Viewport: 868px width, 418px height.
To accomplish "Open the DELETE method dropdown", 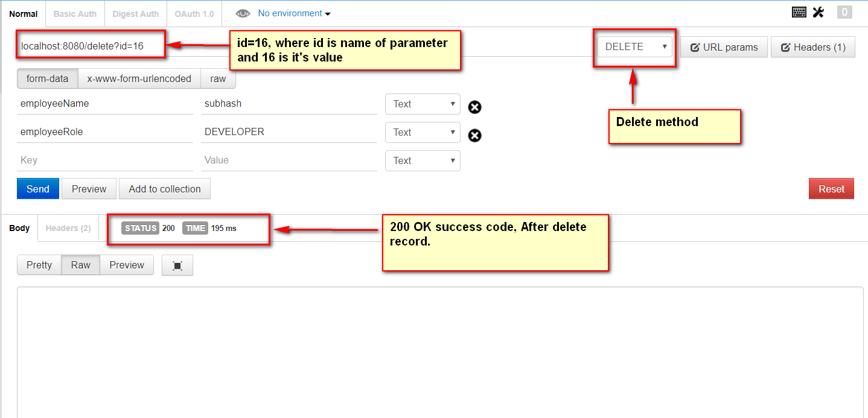I will click(x=634, y=46).
